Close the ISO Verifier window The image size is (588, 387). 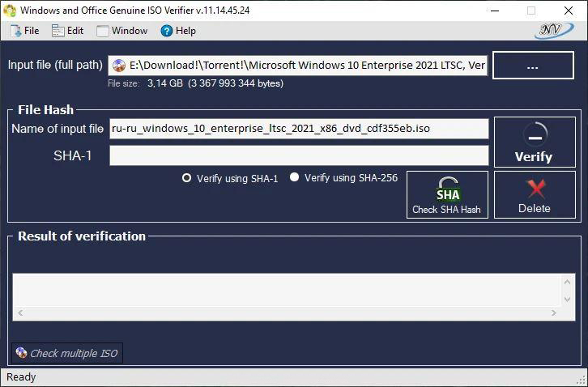[569, 11]
